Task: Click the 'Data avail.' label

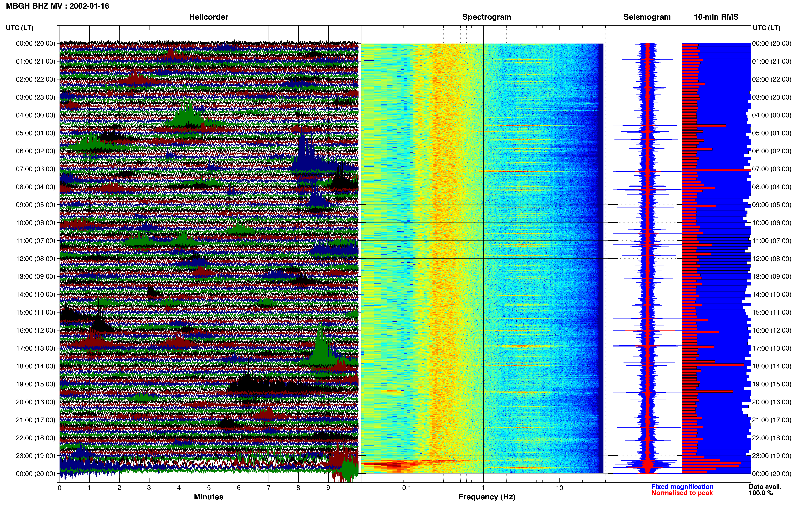Action: coord(765,486)
